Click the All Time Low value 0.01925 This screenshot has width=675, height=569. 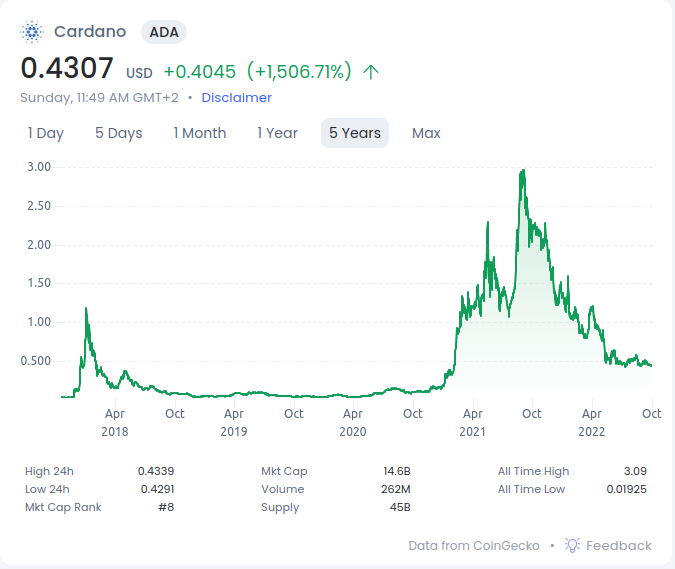[x=626, y=489]
